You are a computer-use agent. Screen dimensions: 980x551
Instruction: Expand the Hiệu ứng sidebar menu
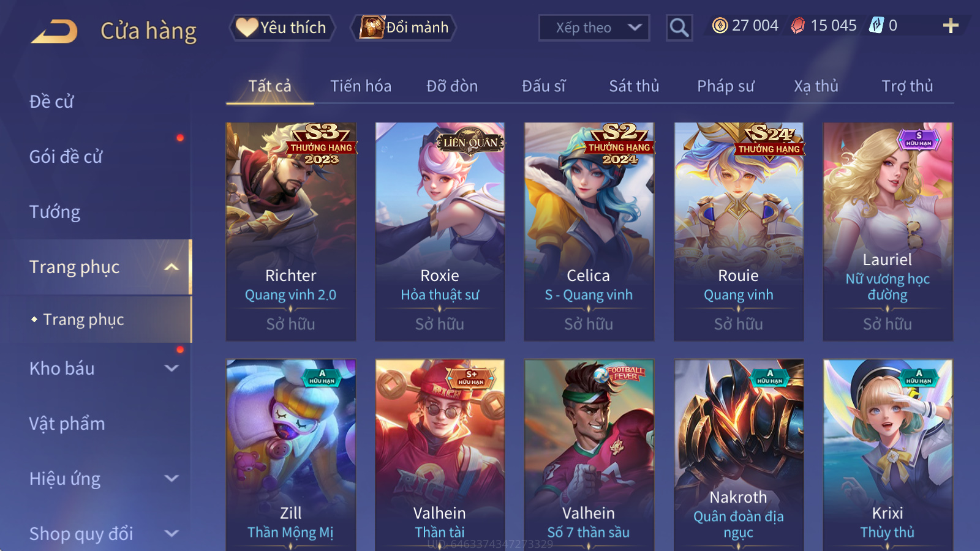(x=172, y=479)
